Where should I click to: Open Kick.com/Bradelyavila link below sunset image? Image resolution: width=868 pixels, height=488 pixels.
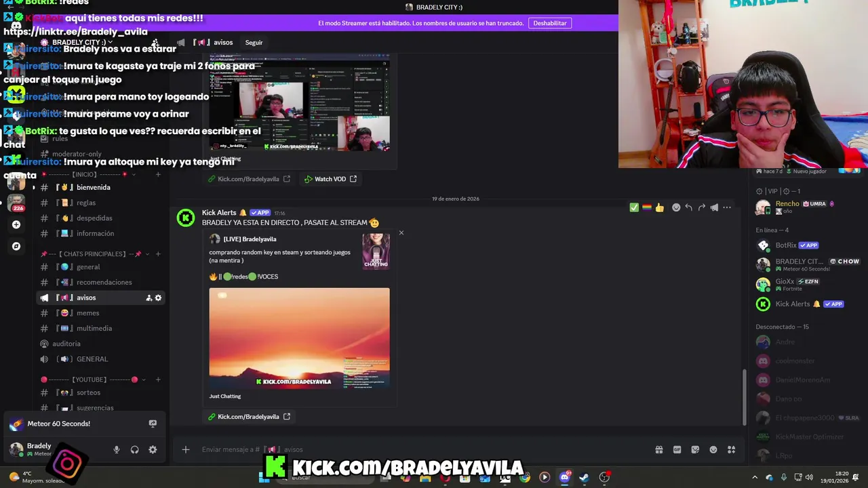[x=249, y=417]
